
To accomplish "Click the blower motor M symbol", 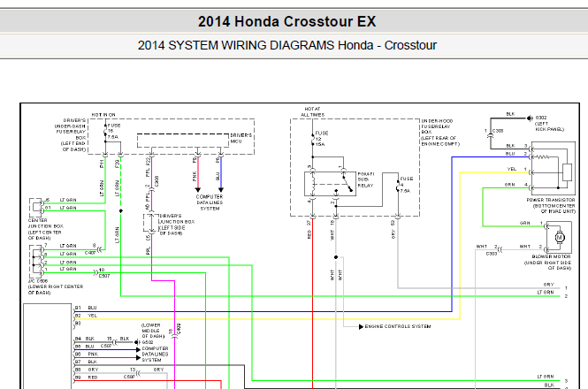I will tap(560, 238).
